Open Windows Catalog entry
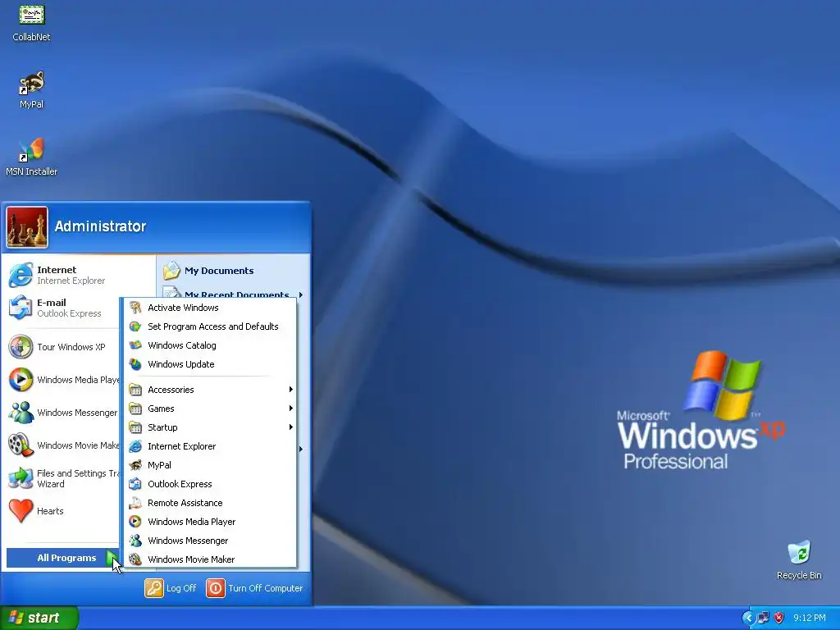The width and height of the screenshot is (840, 630). pyautogui.click(x=211, y=345)
